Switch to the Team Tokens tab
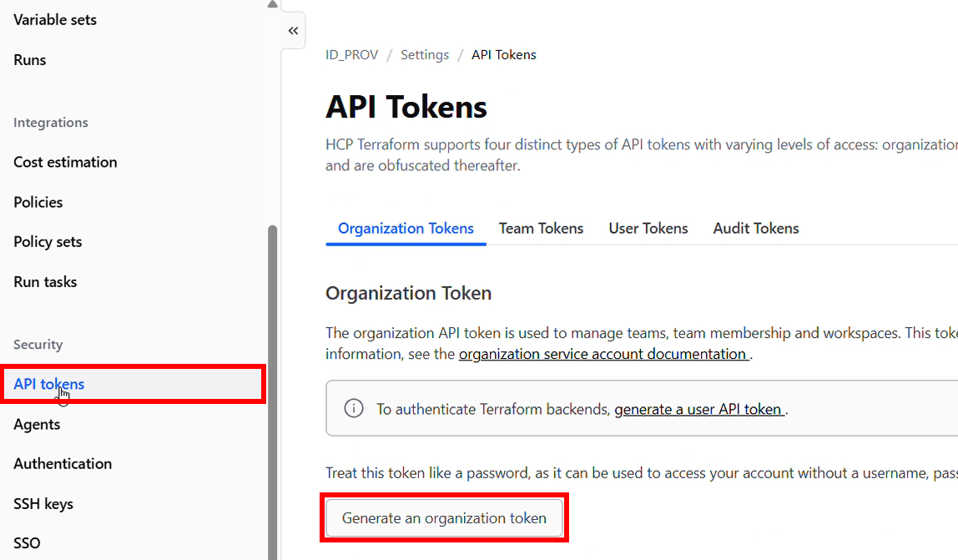 point(541,228)
